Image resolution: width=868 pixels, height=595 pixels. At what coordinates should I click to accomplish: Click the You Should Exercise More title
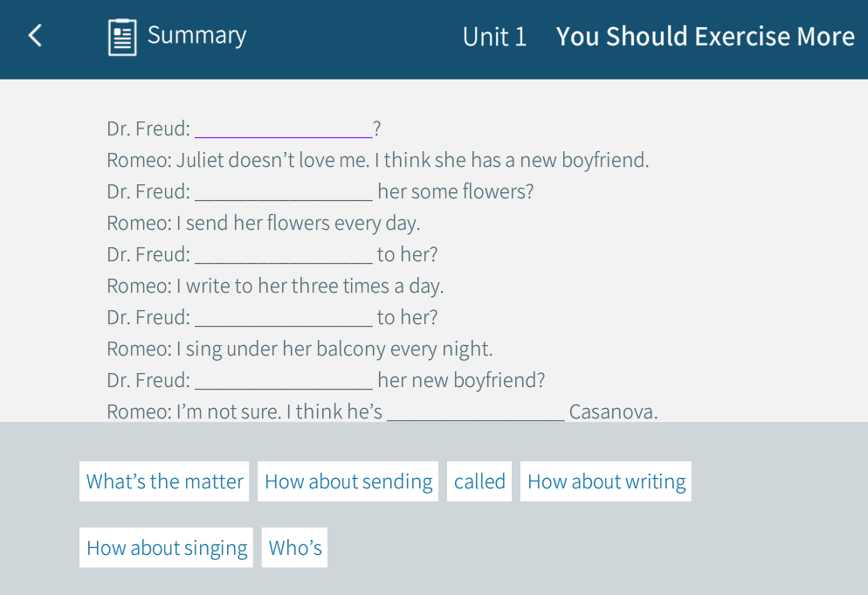(x=705, y=37)
